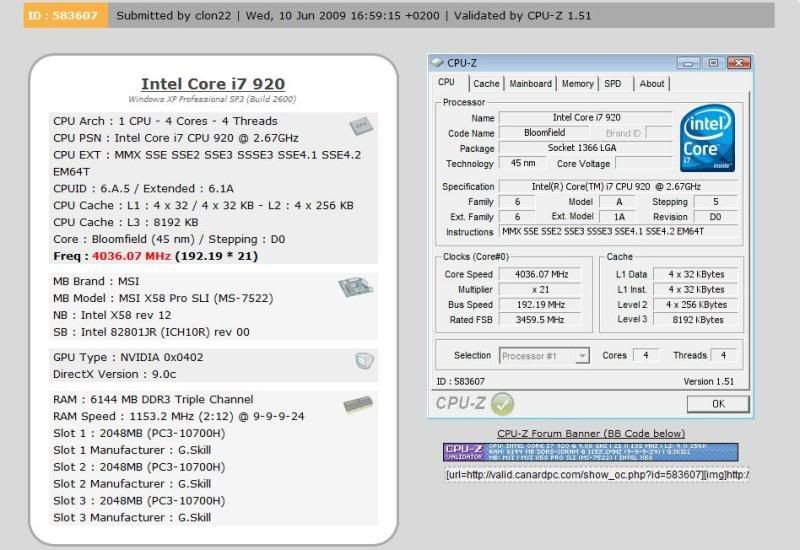
Task: Click the SB : Intel 82801JR (ICH10R) line
Action: pyautogui.click(x=152, y=332)
